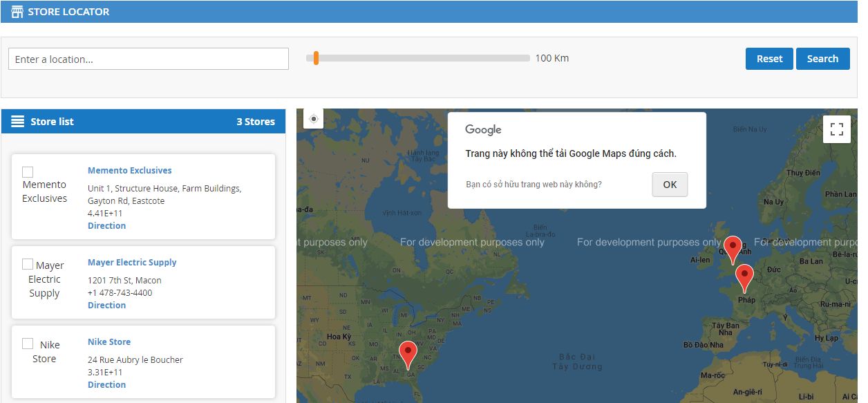The image size is (868, 403).
Task: Click the Memento address starting Unit 1
Action: coord(164,195)
